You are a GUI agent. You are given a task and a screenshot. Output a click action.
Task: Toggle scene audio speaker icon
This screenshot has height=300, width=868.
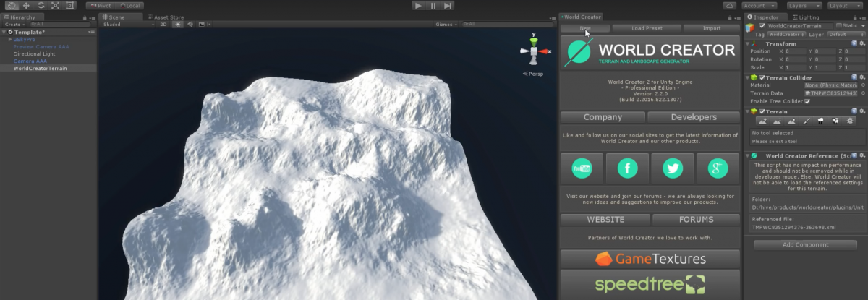pos(190,24)
